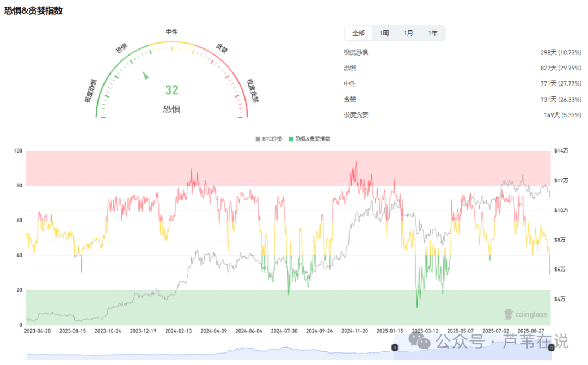Image resolution: width=588 pixels, height=365 pixels.
Task: Switch to the 1年 tab
Action: tap(433, 33)
